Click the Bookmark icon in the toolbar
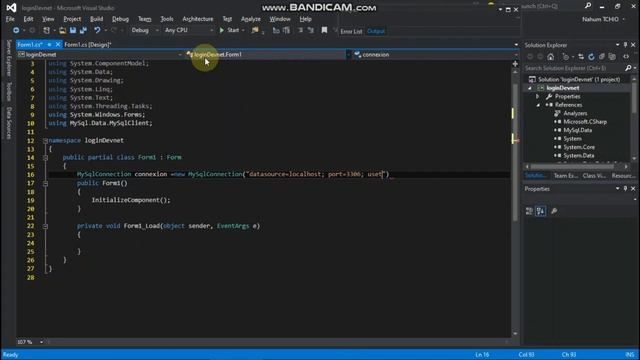The image size is (640, 360). coord(324,30)
